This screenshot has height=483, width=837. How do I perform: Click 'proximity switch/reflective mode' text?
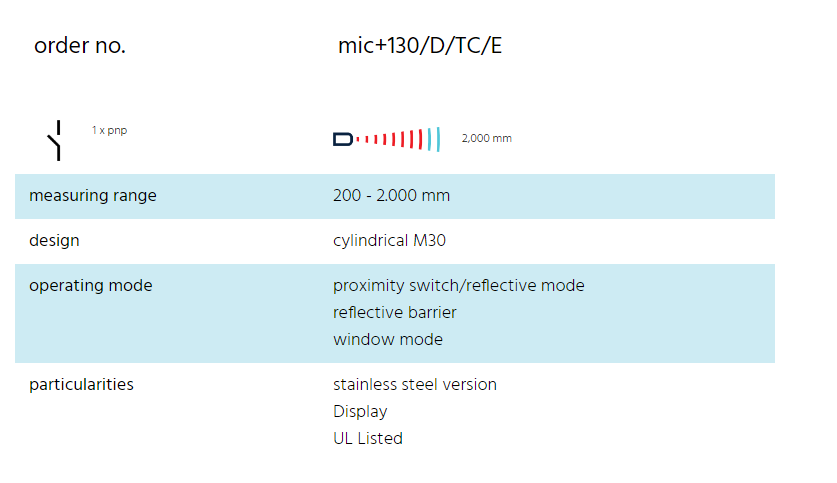[x=459, y=286]
